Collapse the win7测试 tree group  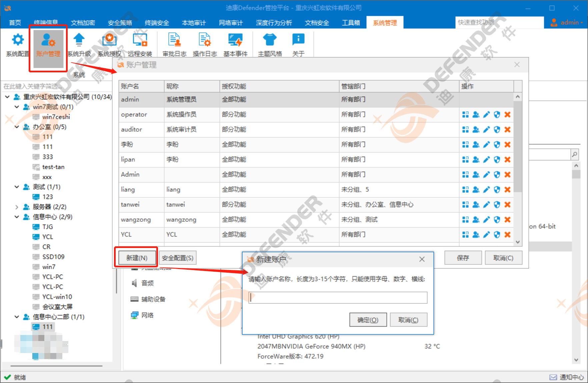pyautogui.click(x=17, y=107)
